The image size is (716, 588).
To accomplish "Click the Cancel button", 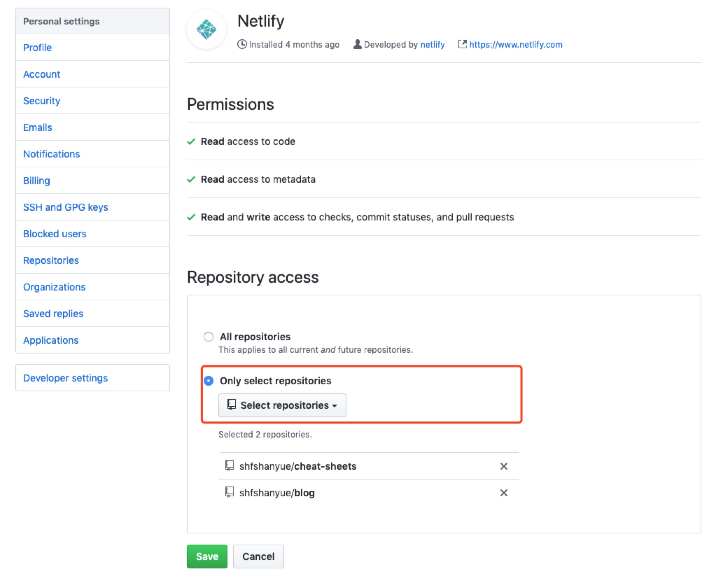I will [x=258, y=556].
